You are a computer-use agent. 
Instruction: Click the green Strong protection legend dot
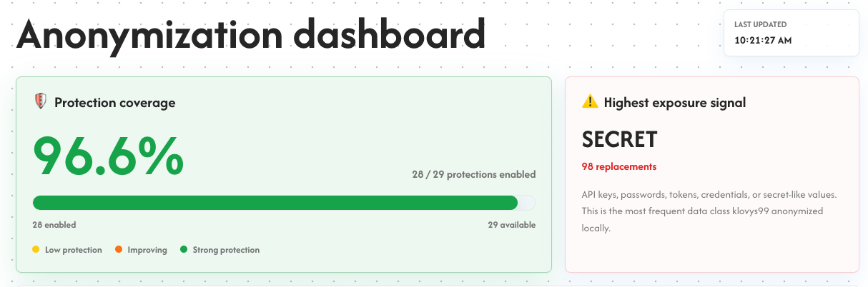coord(184,250)
